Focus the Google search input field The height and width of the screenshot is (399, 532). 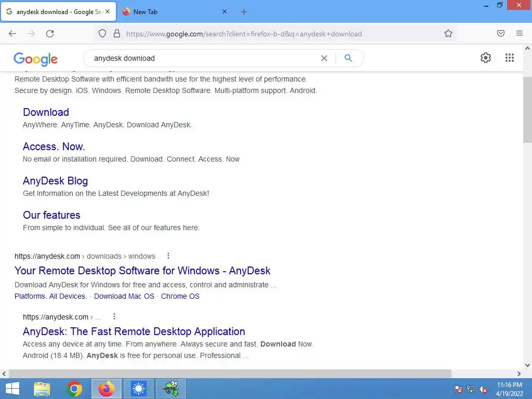(204, 58)
